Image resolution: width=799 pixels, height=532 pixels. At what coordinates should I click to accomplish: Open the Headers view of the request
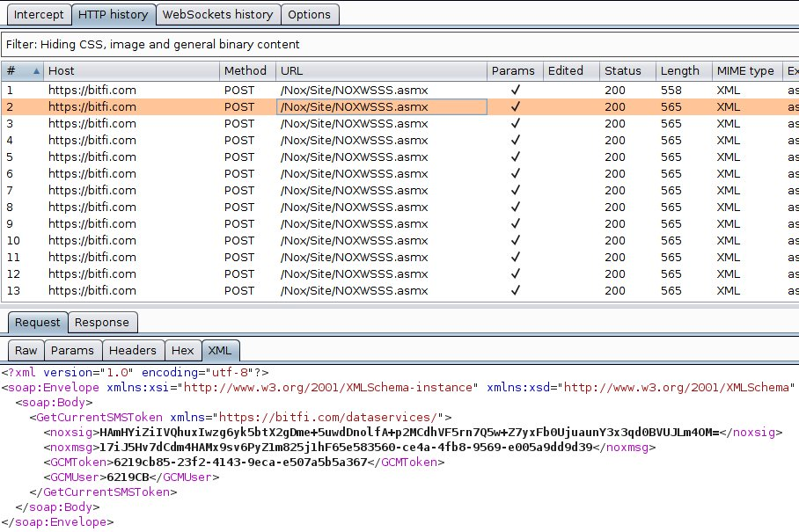[x=133, y=350]
